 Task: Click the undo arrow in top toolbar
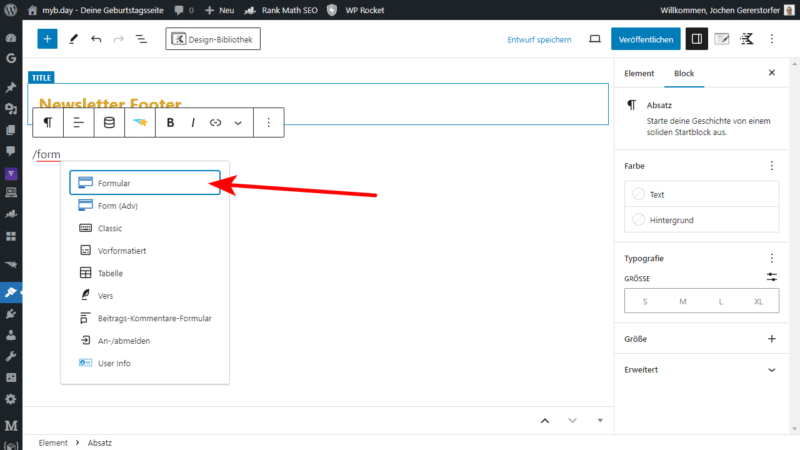click(96, 39)
